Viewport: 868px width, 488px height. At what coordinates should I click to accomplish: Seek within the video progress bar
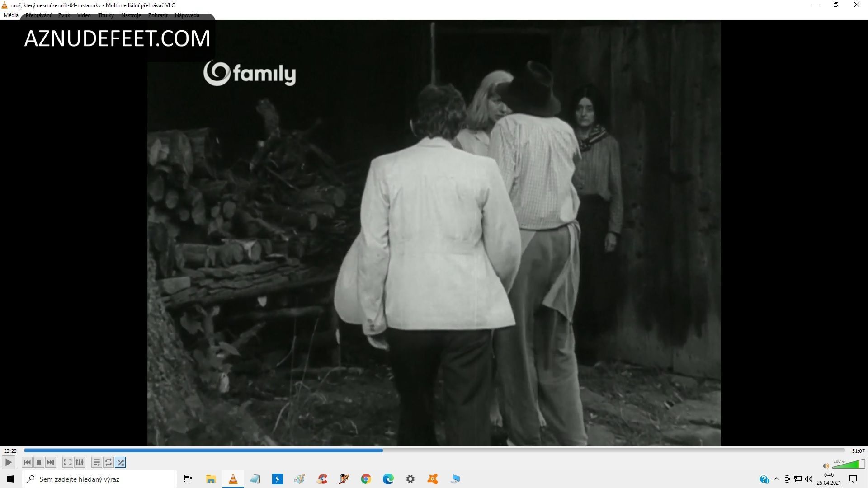(434, 450)
